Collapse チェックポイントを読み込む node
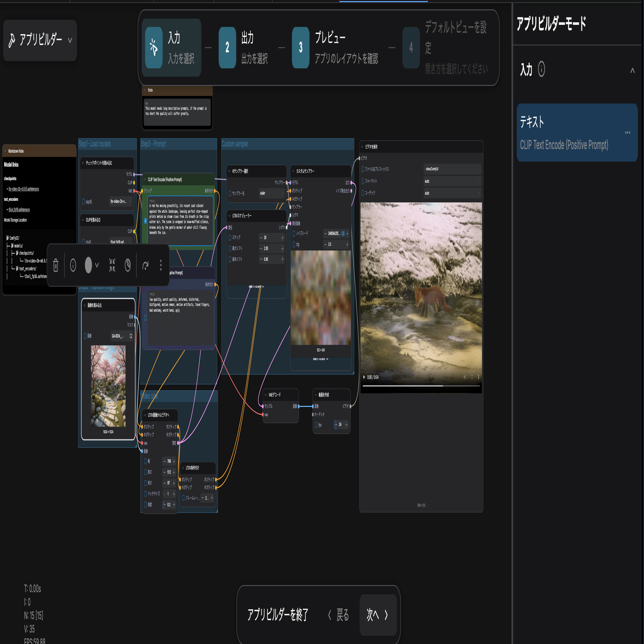This screenshot has height=644, width=644. coord(83,163)
